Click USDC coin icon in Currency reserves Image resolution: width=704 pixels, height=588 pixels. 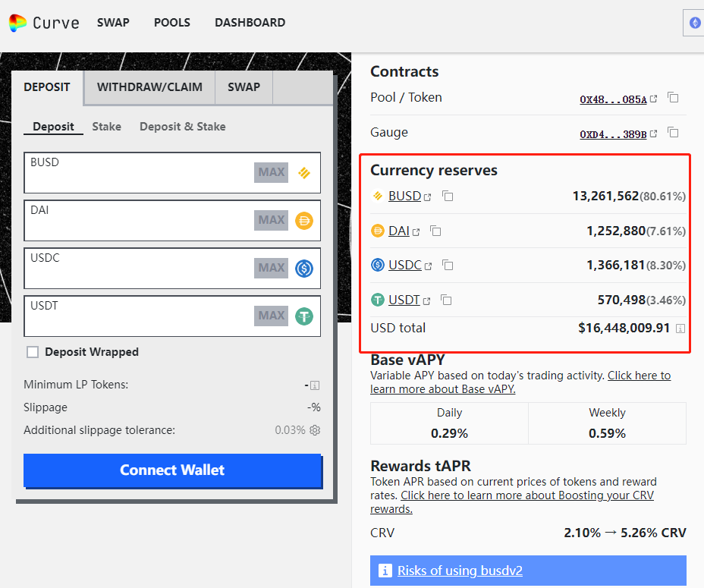378,265
